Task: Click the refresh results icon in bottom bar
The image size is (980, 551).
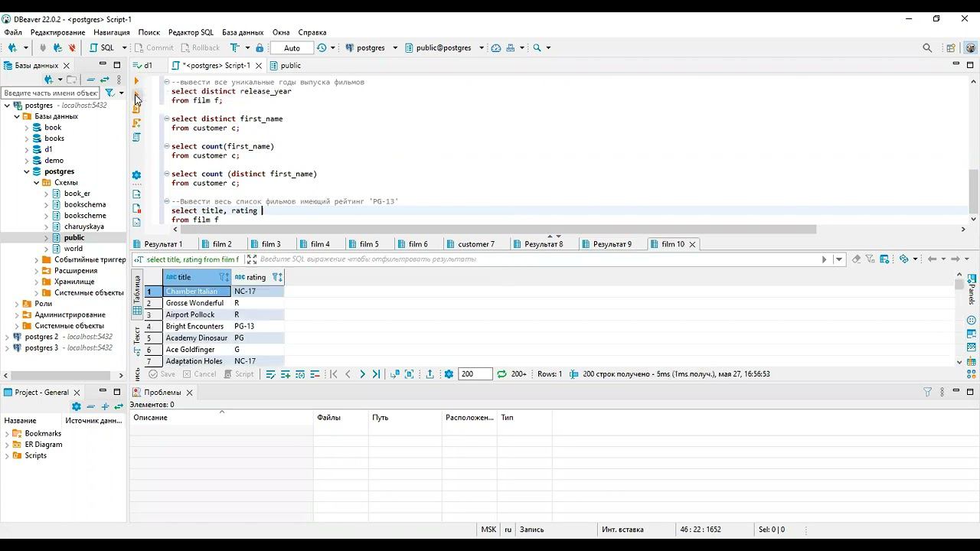Action: coord(501,374)
